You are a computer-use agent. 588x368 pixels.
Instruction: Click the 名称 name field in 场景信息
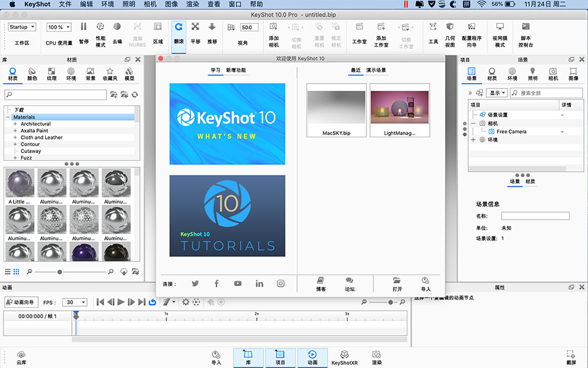536,216
